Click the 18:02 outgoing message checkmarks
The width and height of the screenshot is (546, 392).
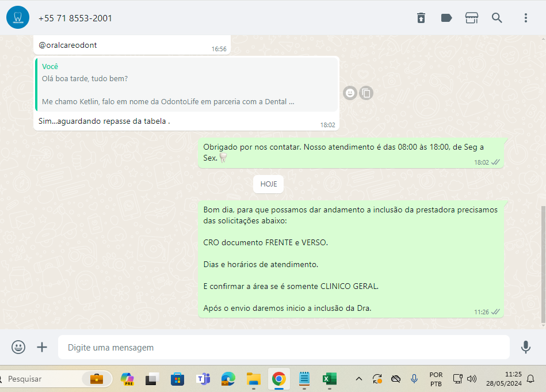495,162
